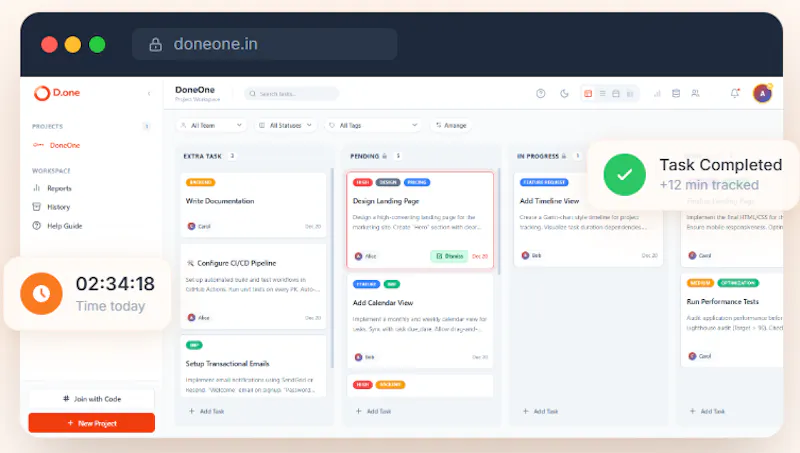The image size is (800, 453).
Task: Click the Help Guide question icon
Action: (x=37, y=225)
